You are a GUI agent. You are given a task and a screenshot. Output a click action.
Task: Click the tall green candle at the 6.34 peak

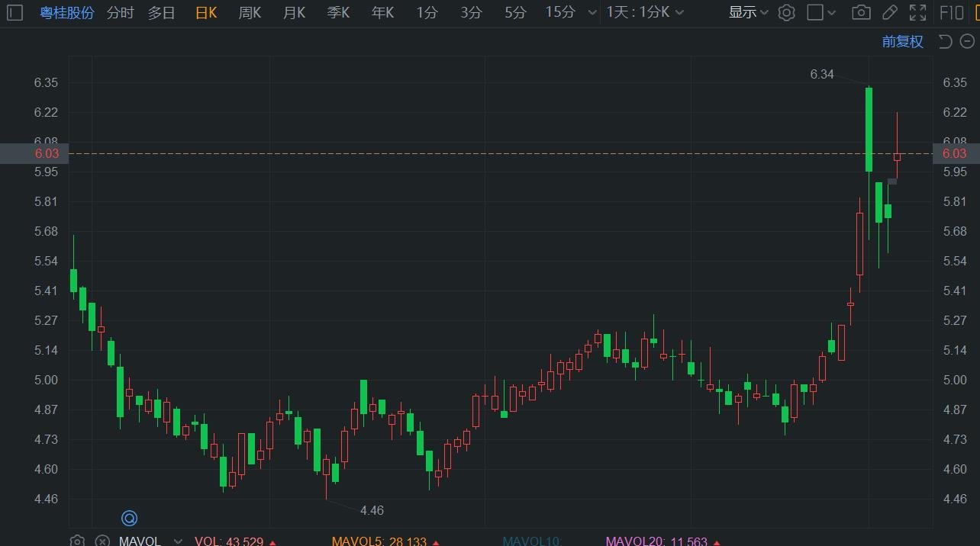coord(869,130)
